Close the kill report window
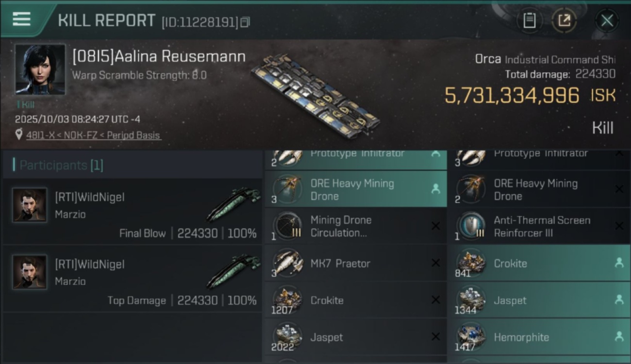 click(x=607, y=20)
